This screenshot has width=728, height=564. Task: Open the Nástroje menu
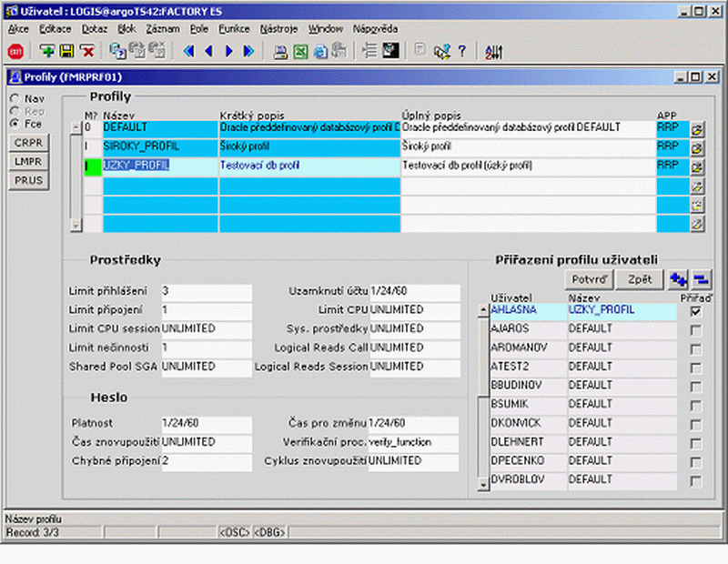click(278, 29)
